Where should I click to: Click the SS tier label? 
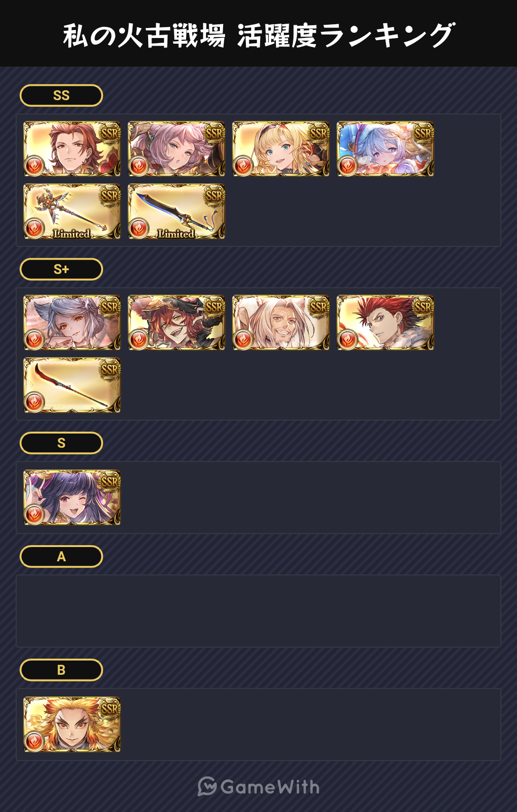61,95
